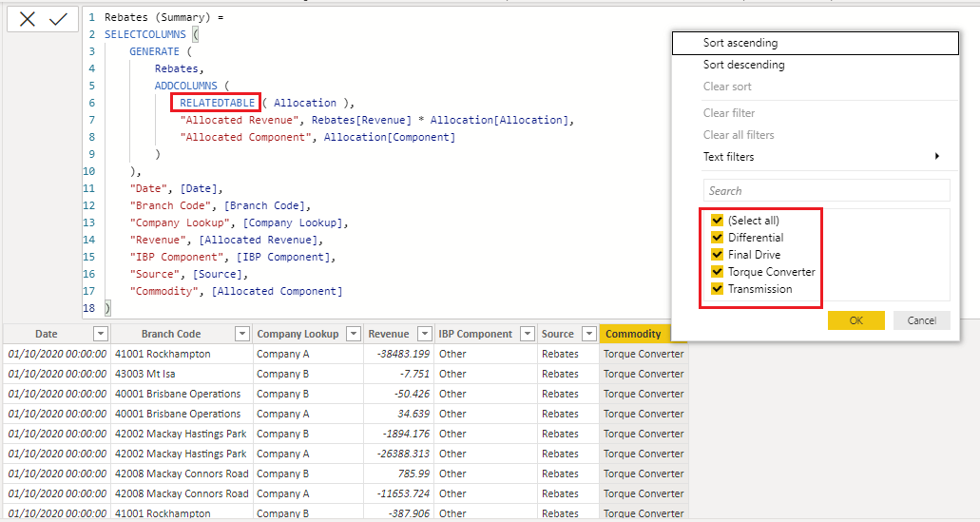Click ADDCOLUMNS keyword in formula
This screenshot has height=522, width=980.
tap(185, 86)
